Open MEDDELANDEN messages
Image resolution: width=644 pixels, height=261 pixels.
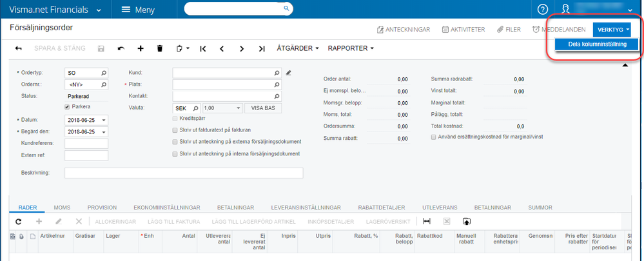[x=559, y=30]
